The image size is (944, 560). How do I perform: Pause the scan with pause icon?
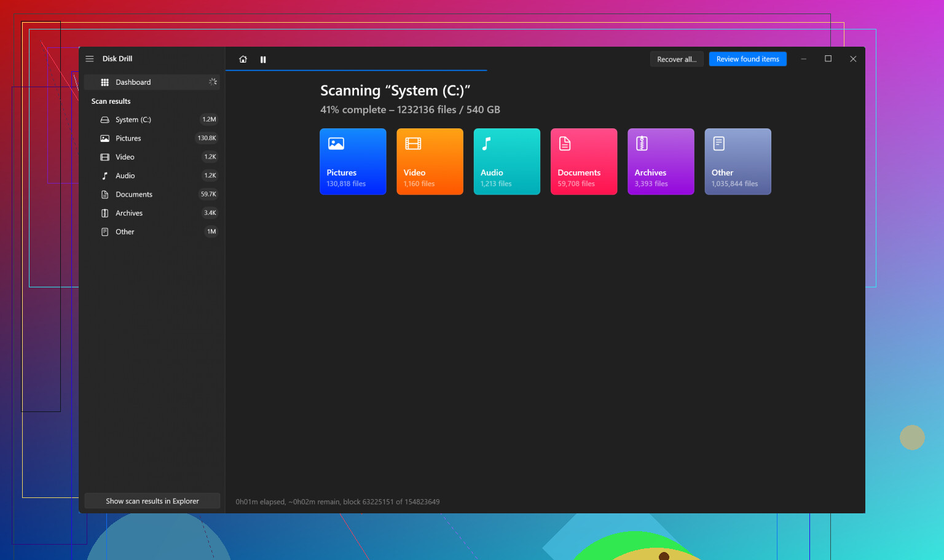point(263,60)
